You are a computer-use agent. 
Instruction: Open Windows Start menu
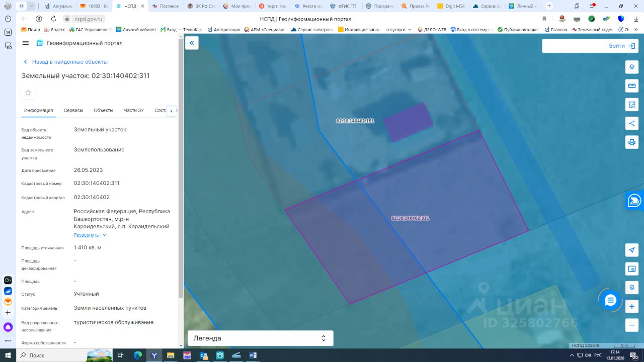(x=8, y=355)
